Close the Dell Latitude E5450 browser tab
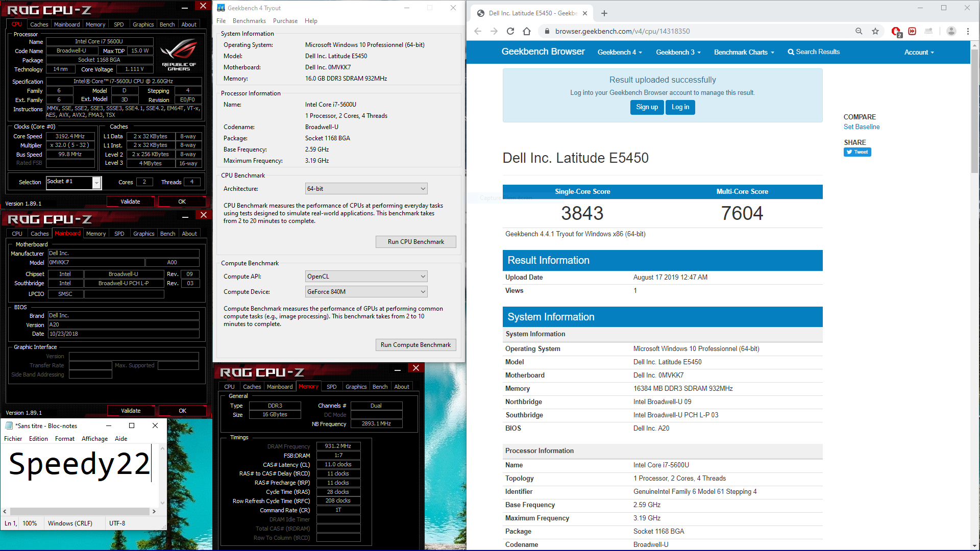 tap(585, 13)
